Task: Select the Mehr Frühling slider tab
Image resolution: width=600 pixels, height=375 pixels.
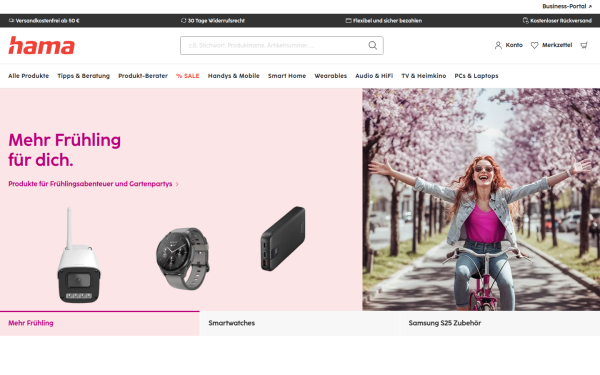Action: tap(99, 323)
